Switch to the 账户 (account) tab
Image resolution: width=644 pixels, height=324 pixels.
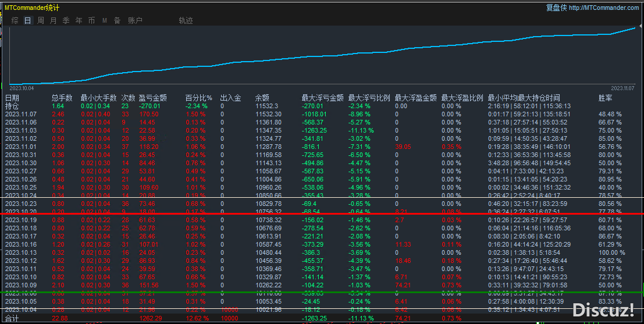[134, 20]
